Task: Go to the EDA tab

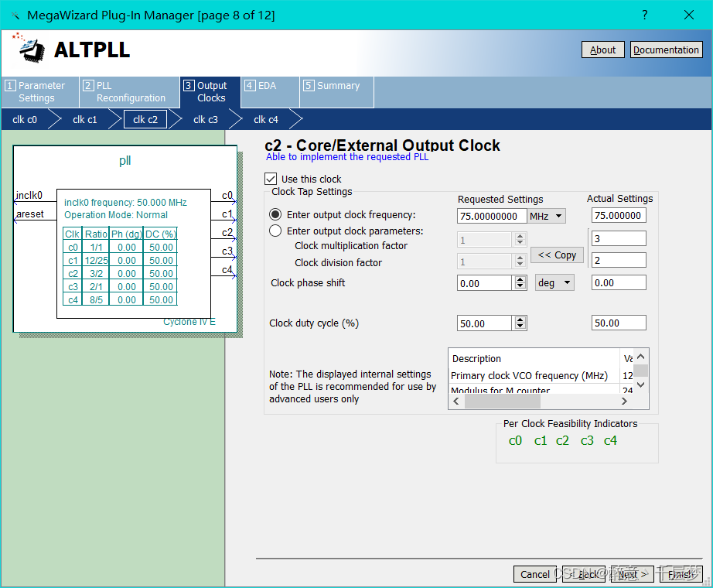Action: [270, 91]
